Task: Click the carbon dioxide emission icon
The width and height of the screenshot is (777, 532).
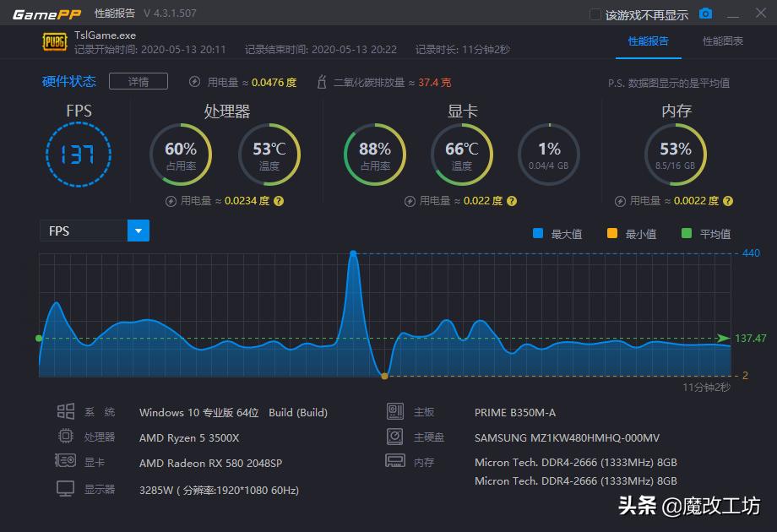Action: pos(322,82)
